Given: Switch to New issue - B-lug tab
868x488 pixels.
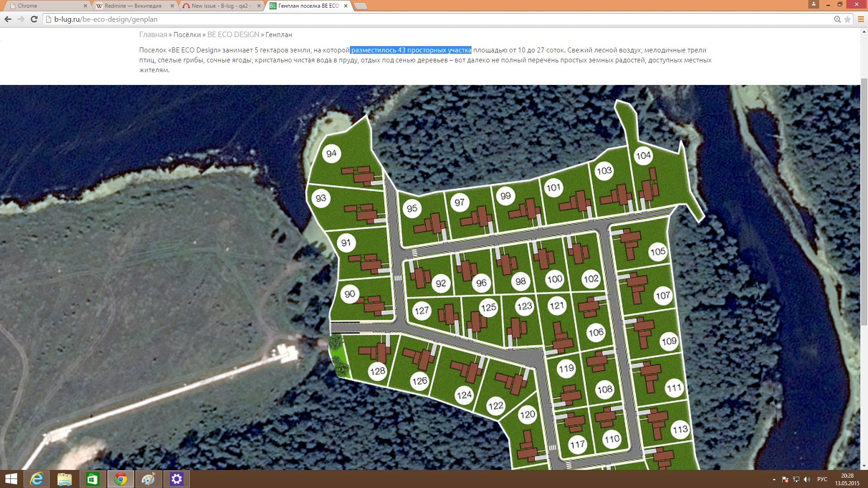Looking at the screenshot, I should 221,6.
